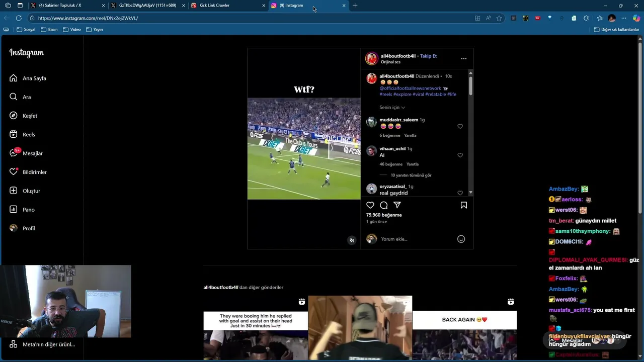This screenshot has height=362, width=644.
Task: Like muddasirr_saleem's comment
Action: click(x=460, y=127)
